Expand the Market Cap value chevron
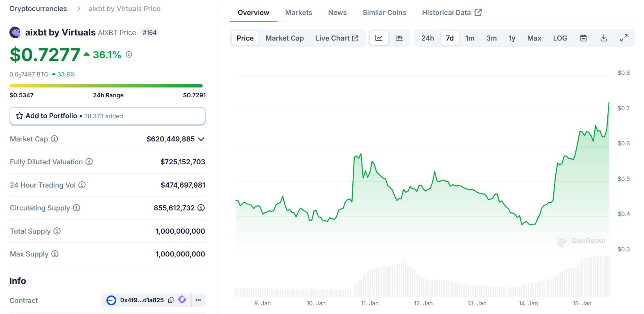 coord(201,139)
